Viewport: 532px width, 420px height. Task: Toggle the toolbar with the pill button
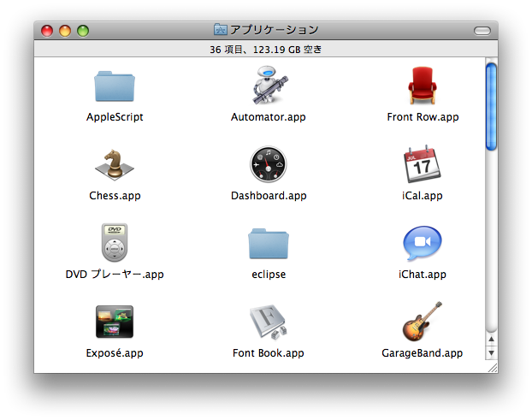click(482, 31)
